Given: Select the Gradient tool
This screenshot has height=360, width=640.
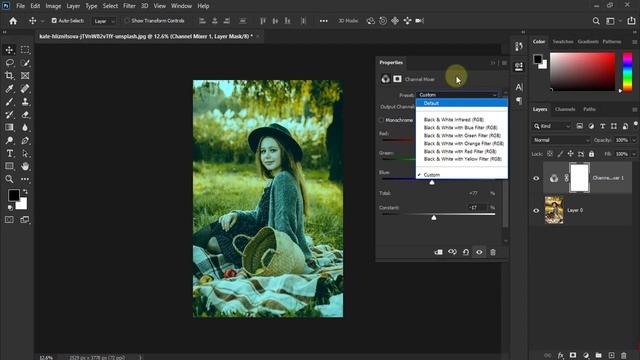Looking at the screenshot, I should (x=9, y=127).
